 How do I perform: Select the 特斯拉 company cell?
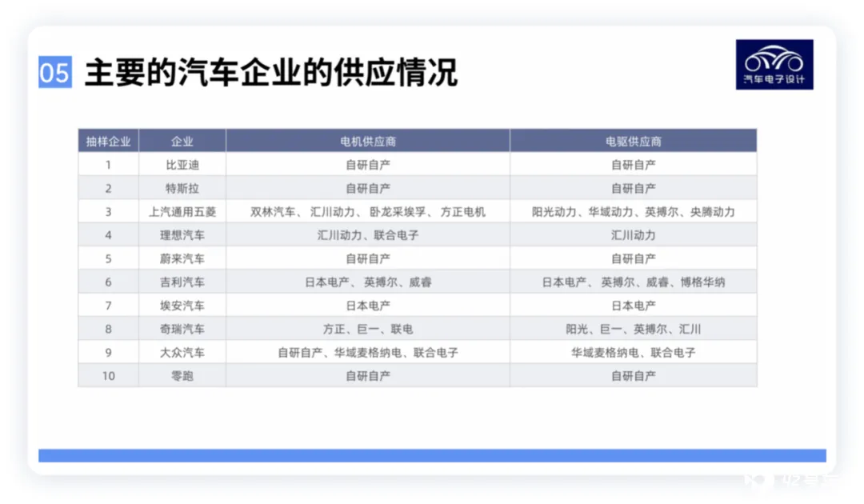pos(182,188)
